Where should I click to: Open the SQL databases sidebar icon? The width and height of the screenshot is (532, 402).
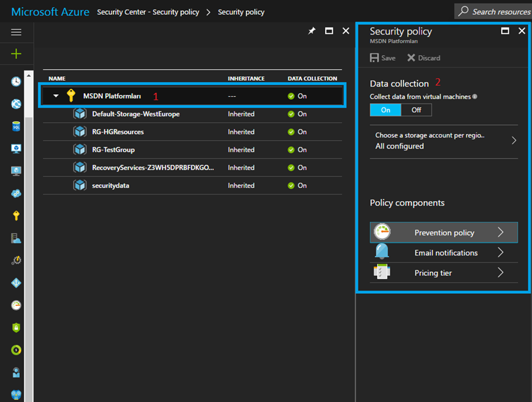point(16,126)
